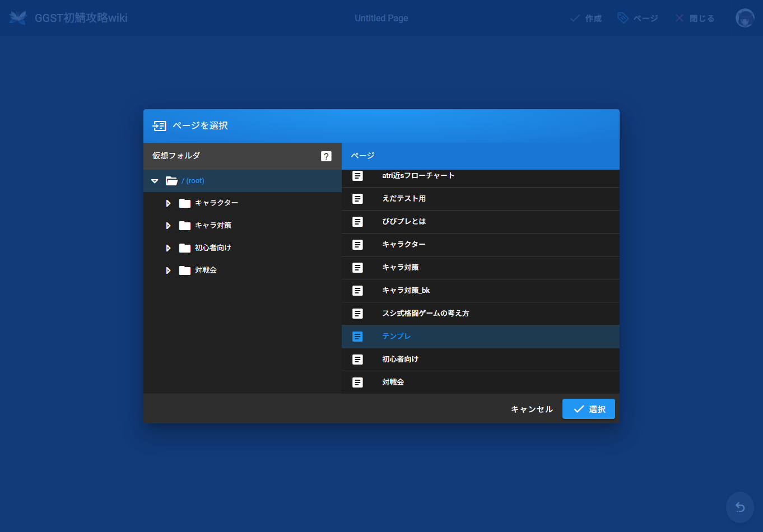Expand the 初心者向け folder arrow

pyautogui.click(x=168, y=248)
